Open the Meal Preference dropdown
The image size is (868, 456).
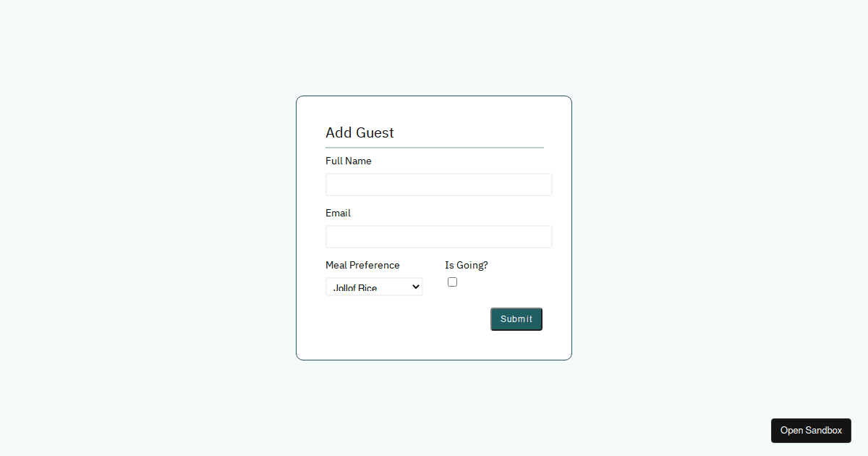pyautogui.click(x=373, y=287)
